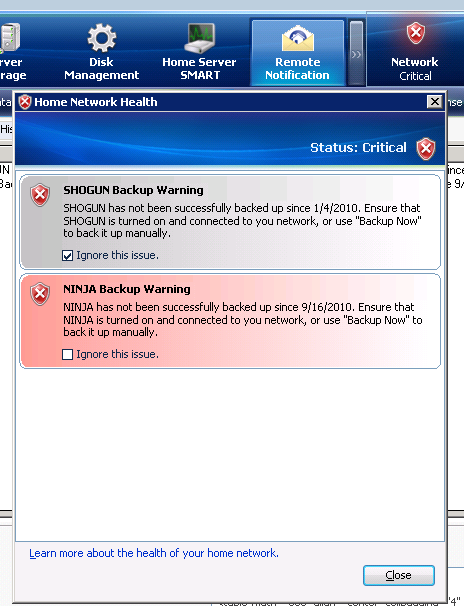Open the Home Server SMART tab
The width and height of the screenshot is (464, 606).
pyautogui.click(x=199, y=52)
